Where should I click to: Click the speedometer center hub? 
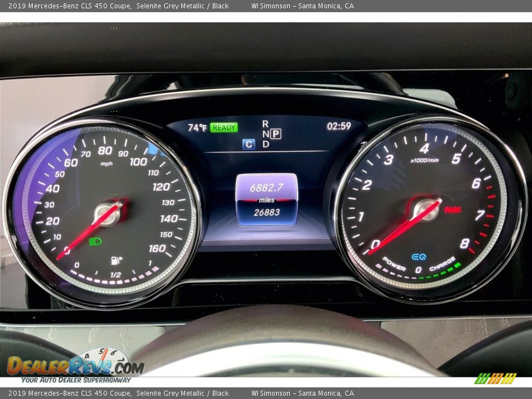pyautogui.click(x=108, y=214)
